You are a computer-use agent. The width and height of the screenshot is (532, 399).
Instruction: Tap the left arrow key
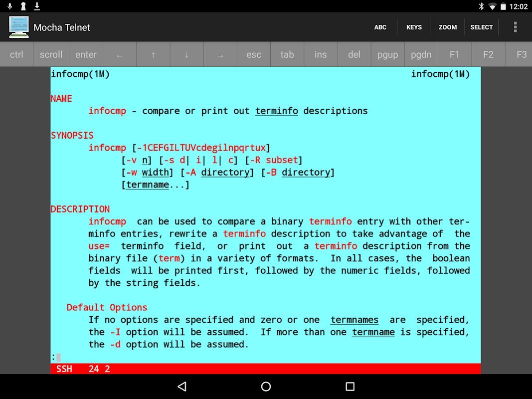coord(120,55)
